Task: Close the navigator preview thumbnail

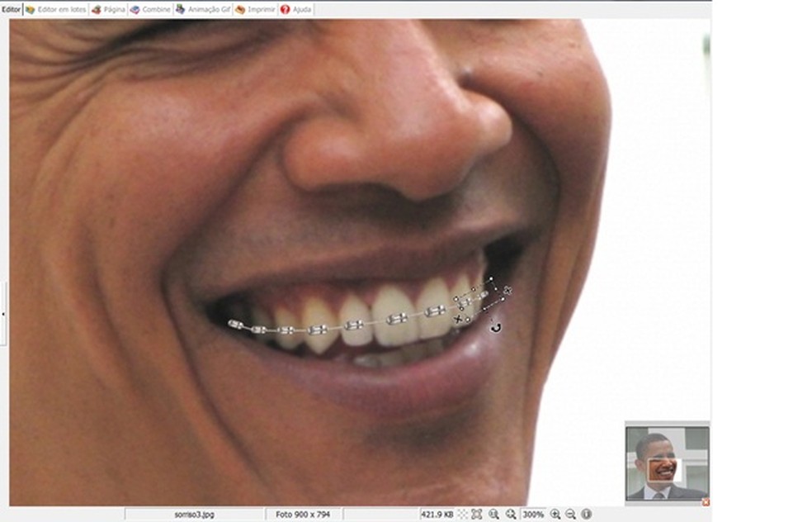Action: [706, 502]
